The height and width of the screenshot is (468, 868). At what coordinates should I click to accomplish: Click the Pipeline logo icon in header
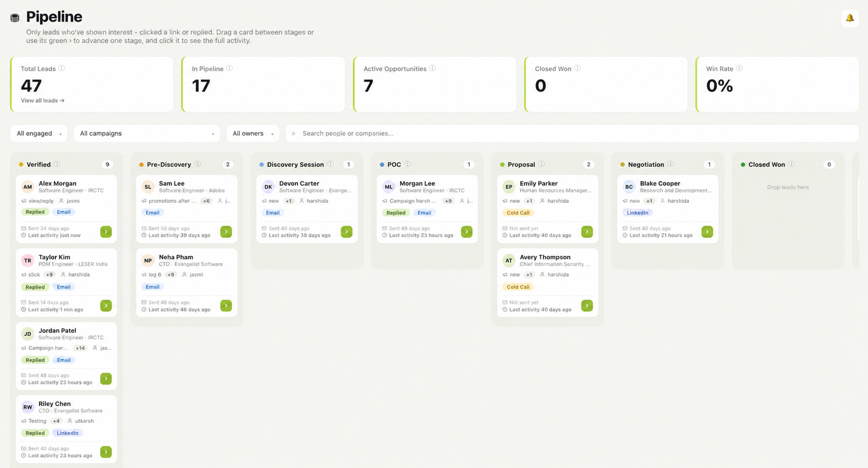point(15,18)
